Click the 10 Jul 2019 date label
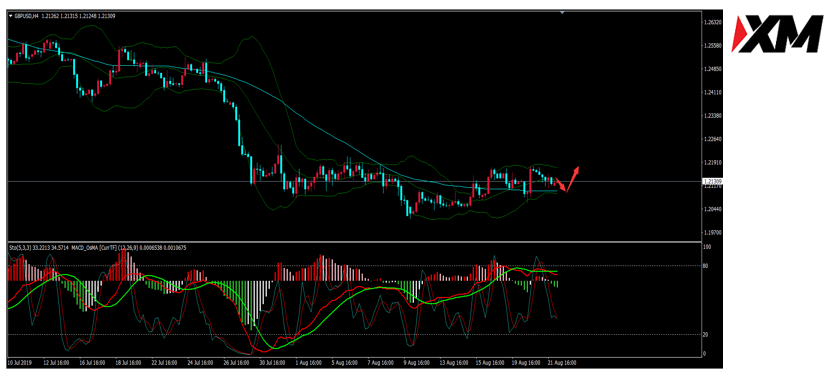The height and width of the screenshot is (379, 838). (19, 362)
